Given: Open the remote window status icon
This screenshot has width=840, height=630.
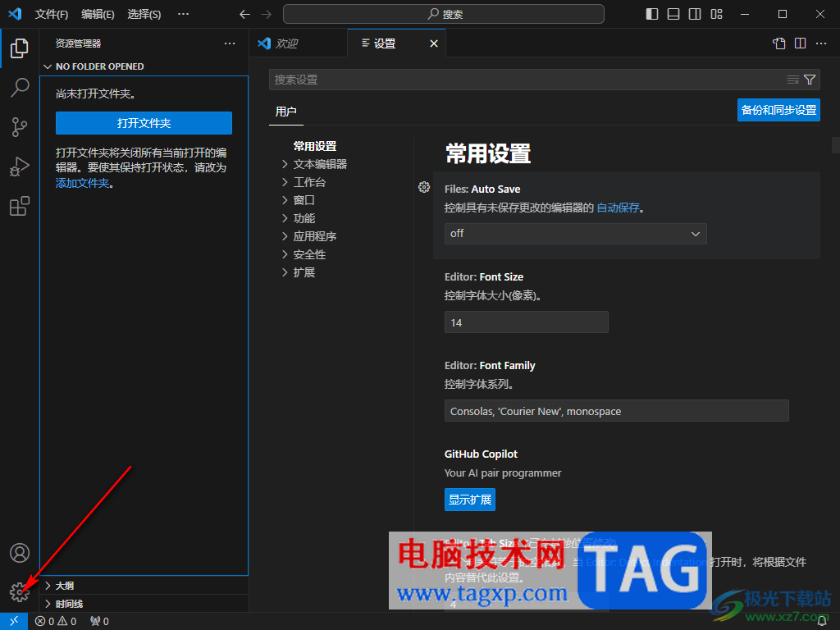Looking at the screenshot, I should click(14, 621).
